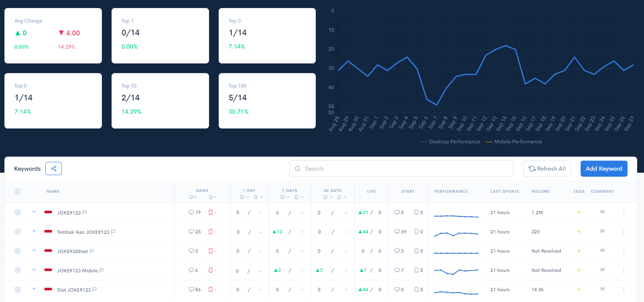This screenshot has height=302, width=644.
Task: Click the Slot JOKER123 keyword name
Action: point(74,290)
